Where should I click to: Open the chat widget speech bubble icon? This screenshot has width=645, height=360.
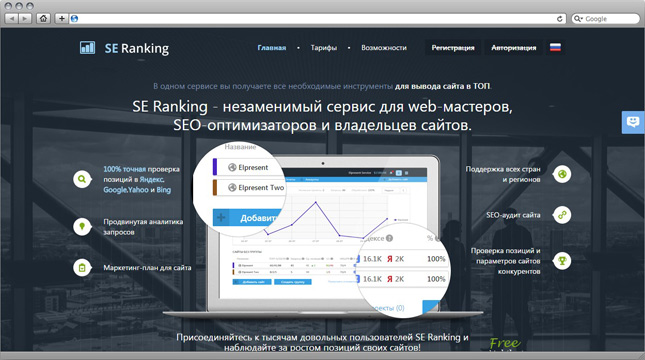pyautogui.click(x=633, y=122)
